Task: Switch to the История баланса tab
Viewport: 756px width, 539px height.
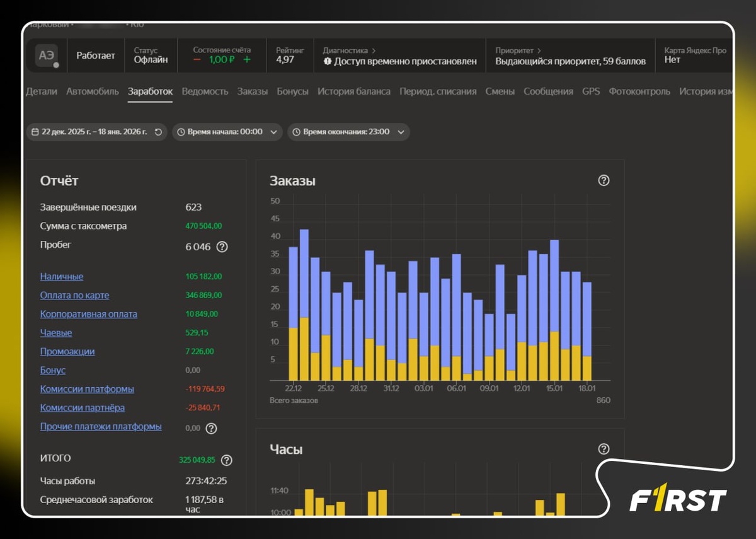Action: click(353, 91)
